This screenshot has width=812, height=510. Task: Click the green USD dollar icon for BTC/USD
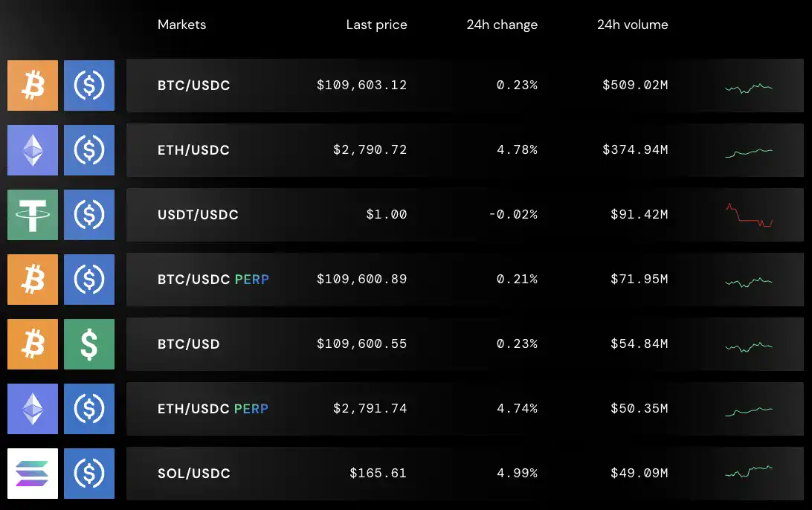(89, 344)
